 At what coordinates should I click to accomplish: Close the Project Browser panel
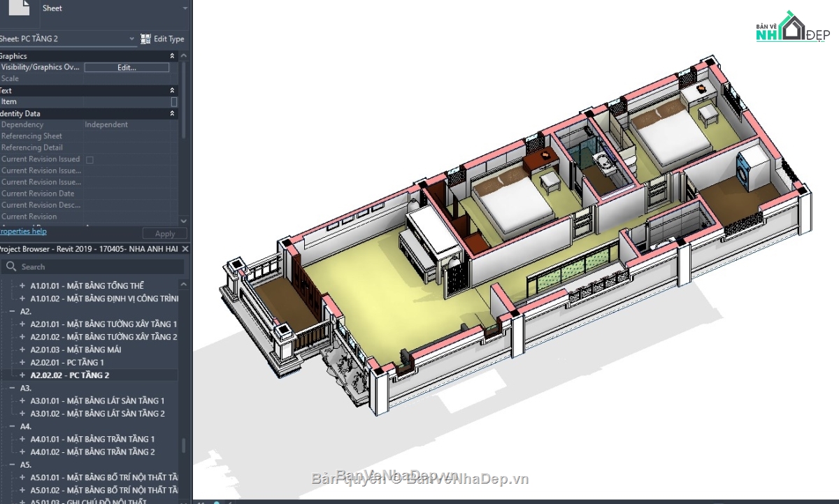(x=185, y=249)
